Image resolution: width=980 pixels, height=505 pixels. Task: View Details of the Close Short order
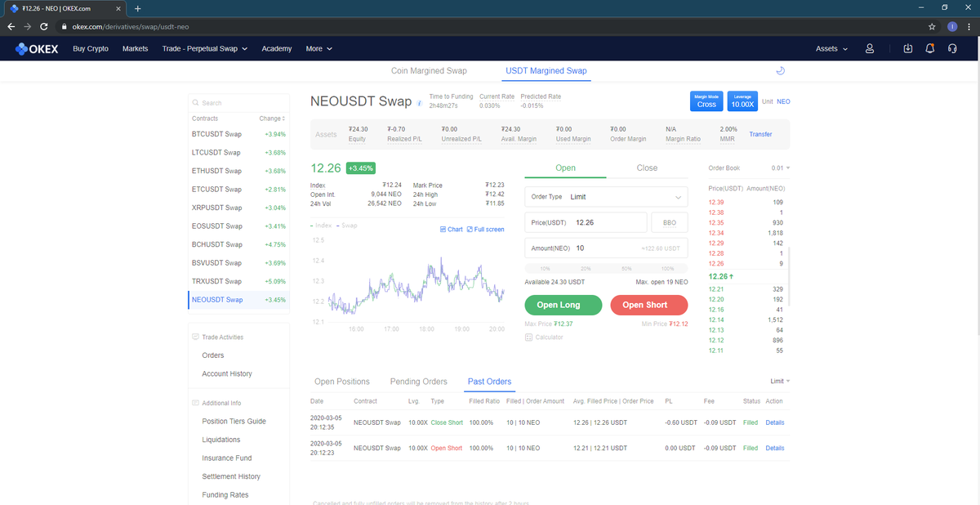775,422
